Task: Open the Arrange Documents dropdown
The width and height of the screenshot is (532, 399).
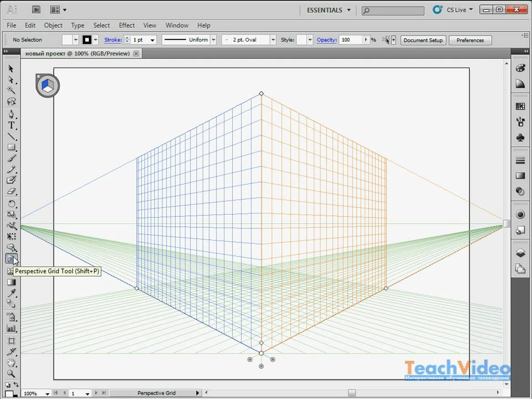Action: tap(58, 10)
